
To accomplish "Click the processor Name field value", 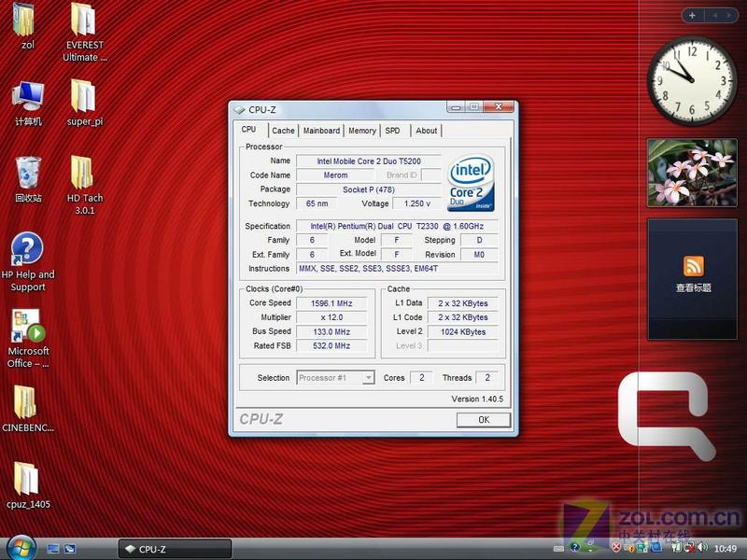I will point(369,161).
